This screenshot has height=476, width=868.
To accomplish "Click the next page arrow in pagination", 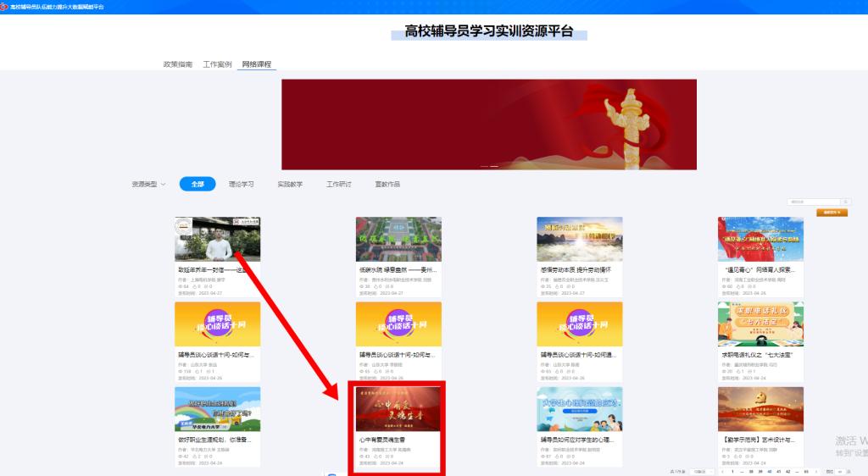I will click(818, 471).
